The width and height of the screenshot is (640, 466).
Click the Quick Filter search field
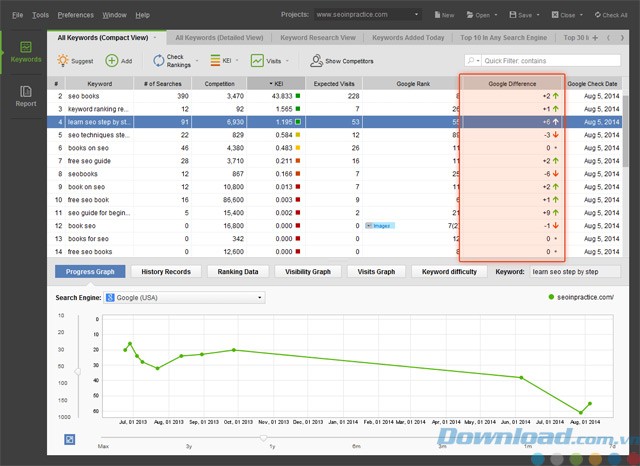click(560, 61)
